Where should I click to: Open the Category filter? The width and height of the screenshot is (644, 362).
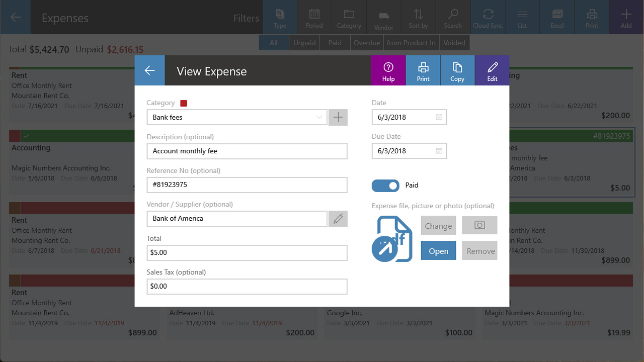pos(349,17)
